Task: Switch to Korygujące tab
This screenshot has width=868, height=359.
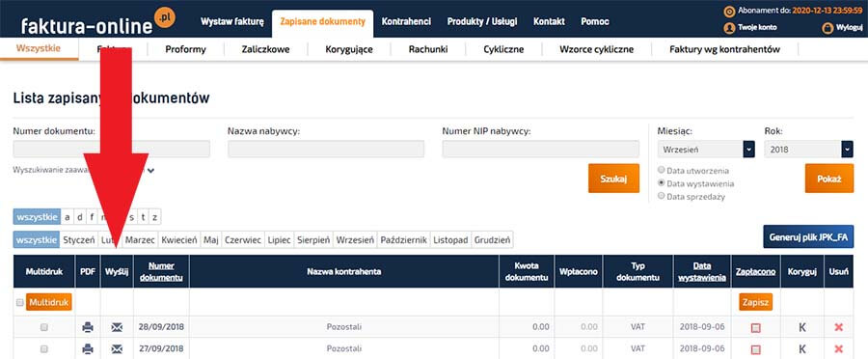Action: click(x=349, y=49)
